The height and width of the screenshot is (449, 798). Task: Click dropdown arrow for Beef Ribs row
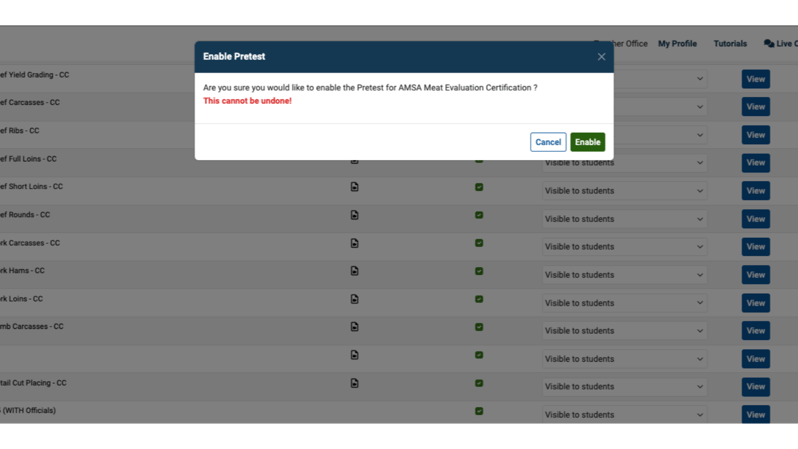tap(700, 135)
